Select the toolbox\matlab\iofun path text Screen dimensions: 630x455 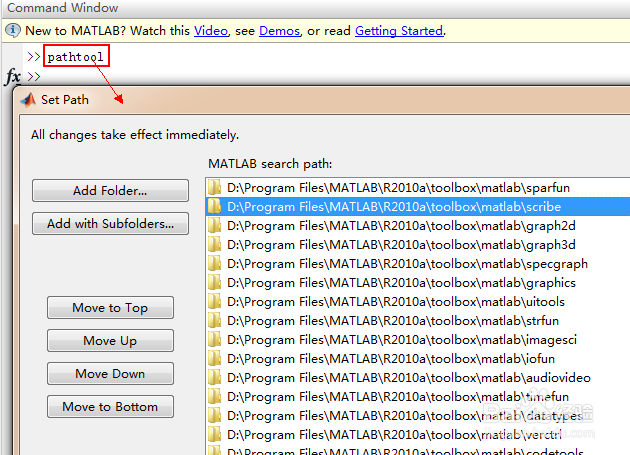point(391,359)
